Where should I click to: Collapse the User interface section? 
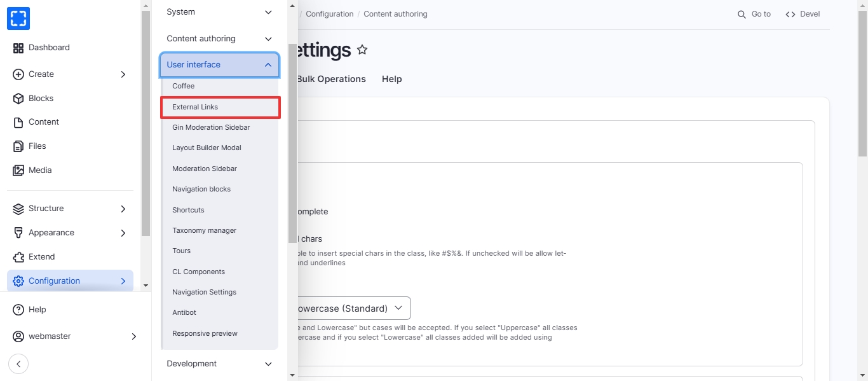[x=268, y=65]
